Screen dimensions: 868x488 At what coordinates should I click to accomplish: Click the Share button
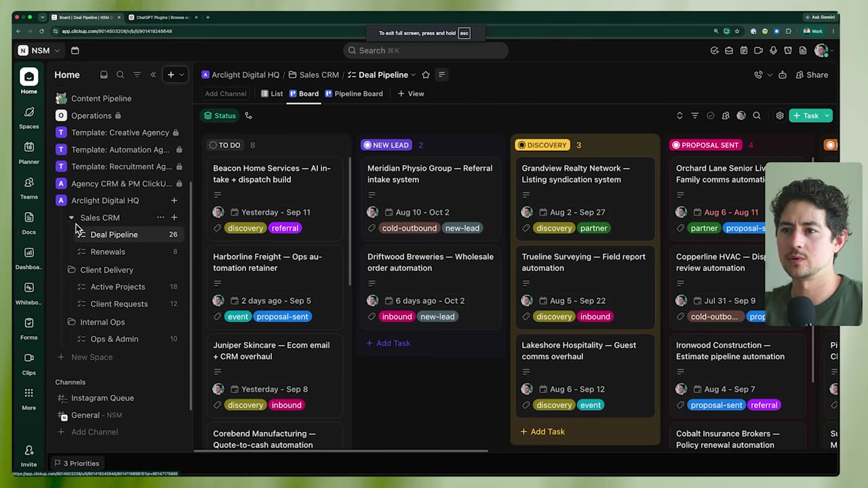pyautogui.click(x=812, y=75)
